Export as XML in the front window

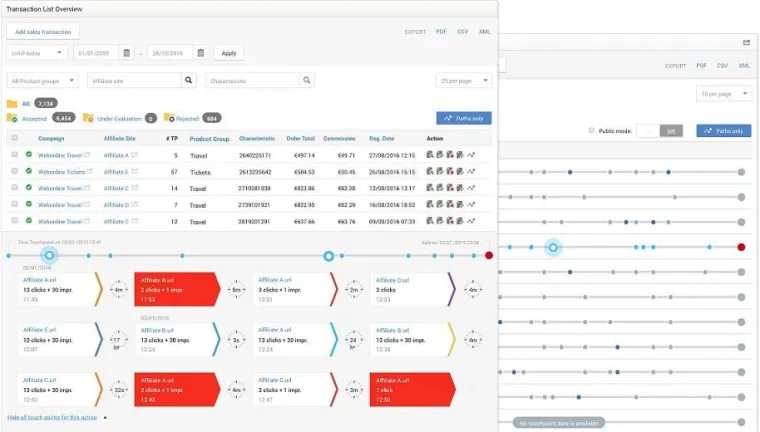coord(485,32)
